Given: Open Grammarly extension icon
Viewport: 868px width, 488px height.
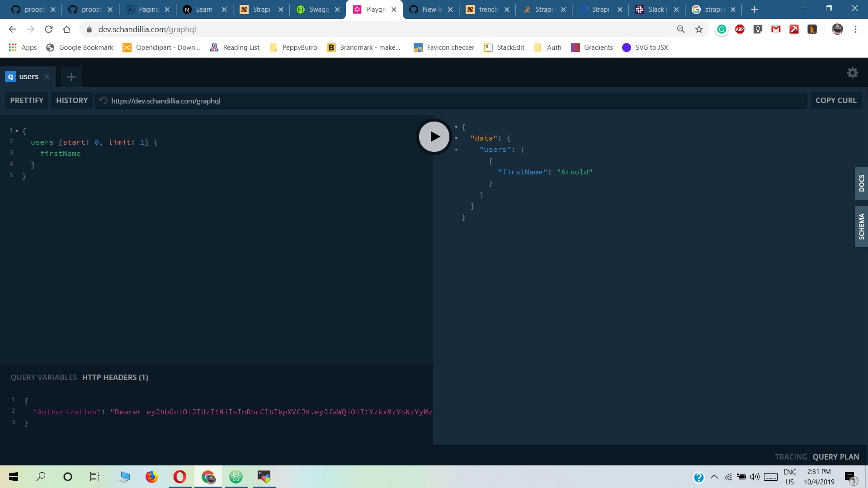Looking at the screenshot, I should pyautogui.click(x=722, y=29).
